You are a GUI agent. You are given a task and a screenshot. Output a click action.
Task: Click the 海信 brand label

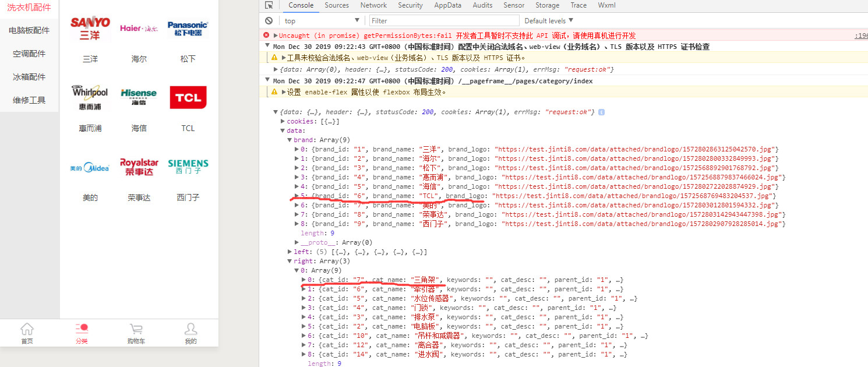[139, 128]
